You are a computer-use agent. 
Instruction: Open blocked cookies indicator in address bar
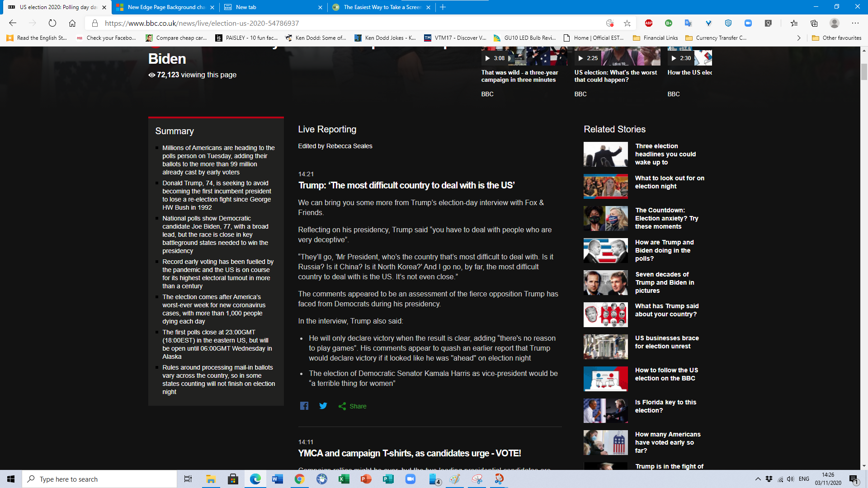pos(610,23)
